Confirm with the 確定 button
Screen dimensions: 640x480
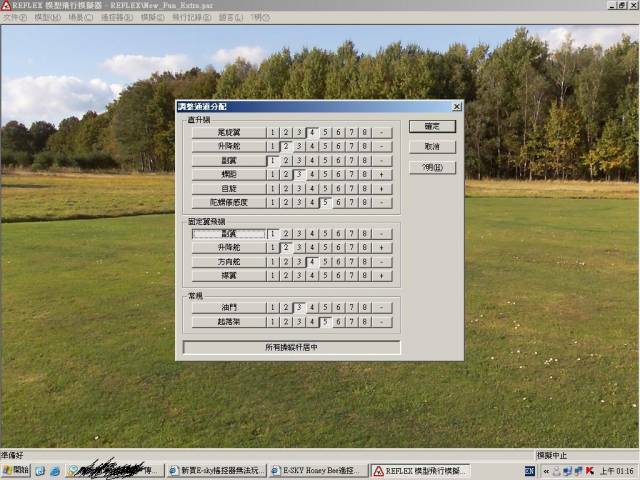point(432,127)
